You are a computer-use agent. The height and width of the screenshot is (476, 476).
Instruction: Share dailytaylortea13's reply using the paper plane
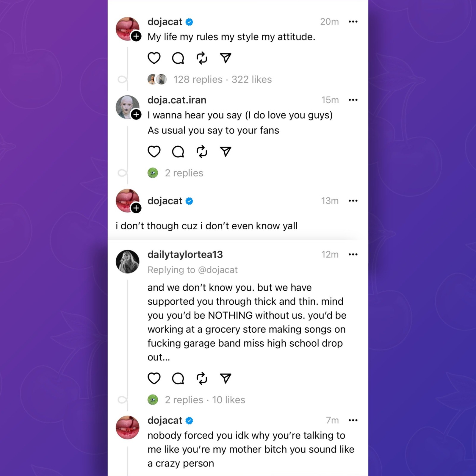[x=225, y=378]
